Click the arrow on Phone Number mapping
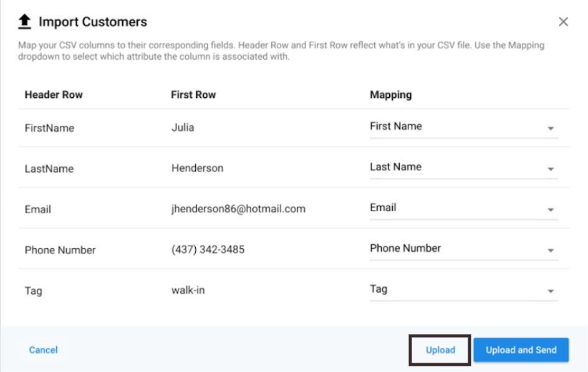The height and width of the screenshot is (372, 588). 551,250
